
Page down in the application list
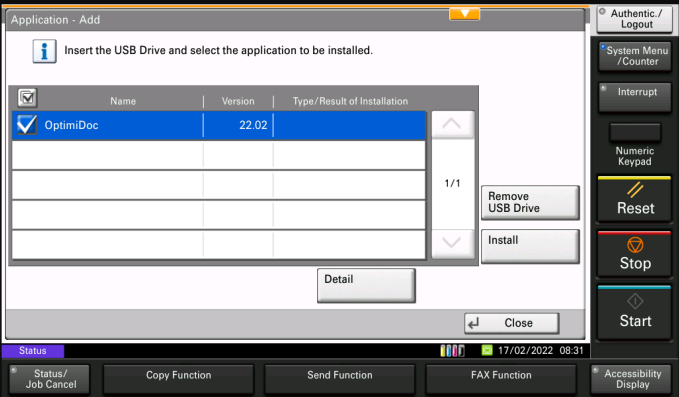coord(453,244)
